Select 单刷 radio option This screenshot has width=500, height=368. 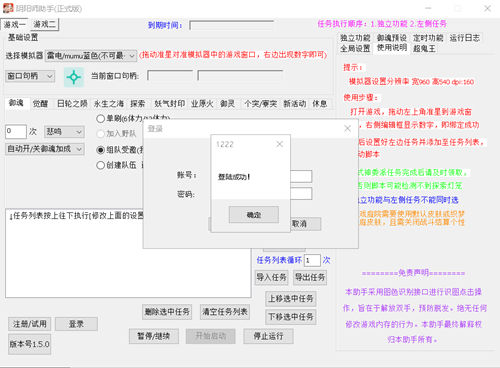click(100, 118)
